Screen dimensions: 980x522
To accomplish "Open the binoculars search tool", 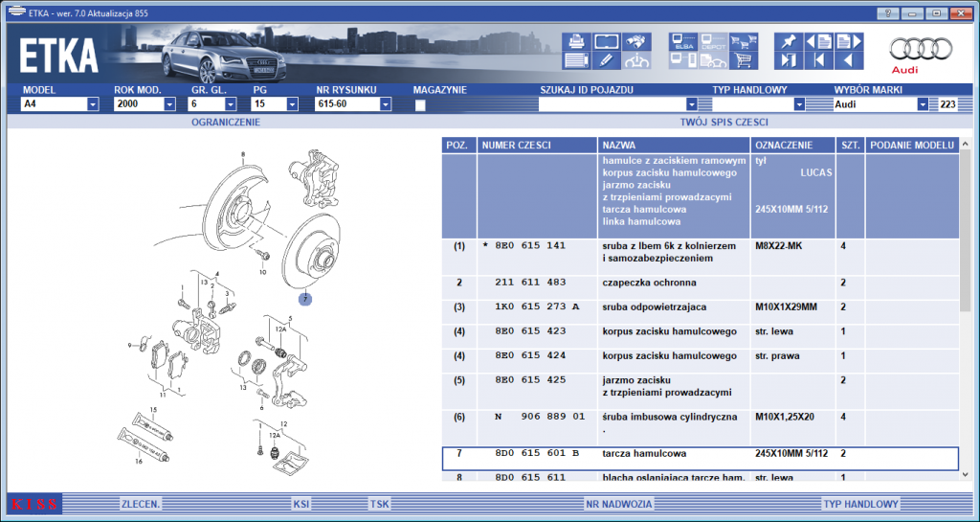I will tap(636, 42).
